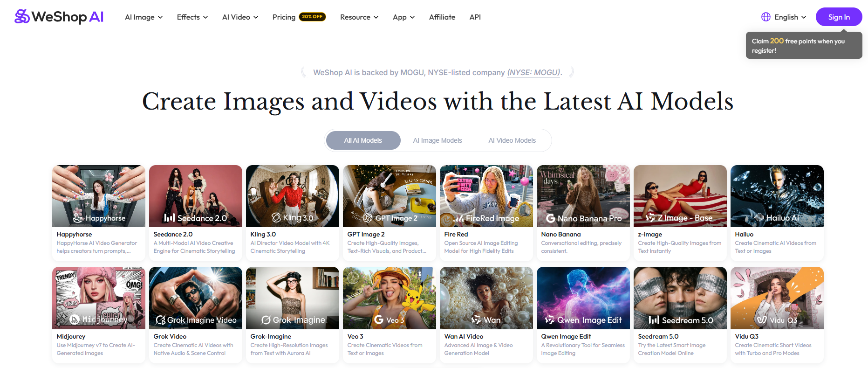Click the FireRed Image logo icon
868x368 pixels.
tap(459, 218)
